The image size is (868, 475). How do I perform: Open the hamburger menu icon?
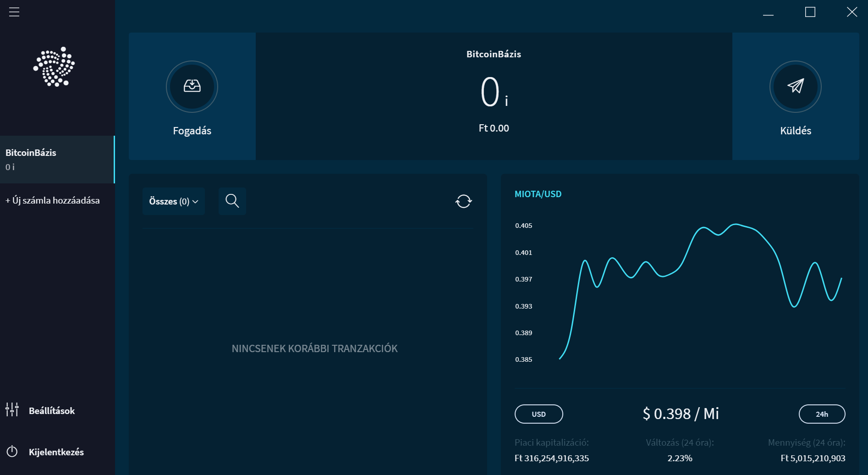14,12
